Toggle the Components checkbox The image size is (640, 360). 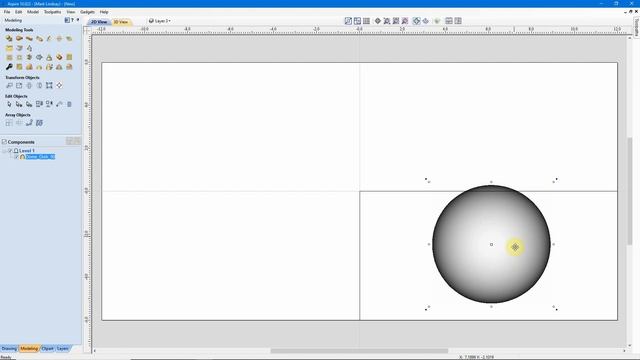4,142
